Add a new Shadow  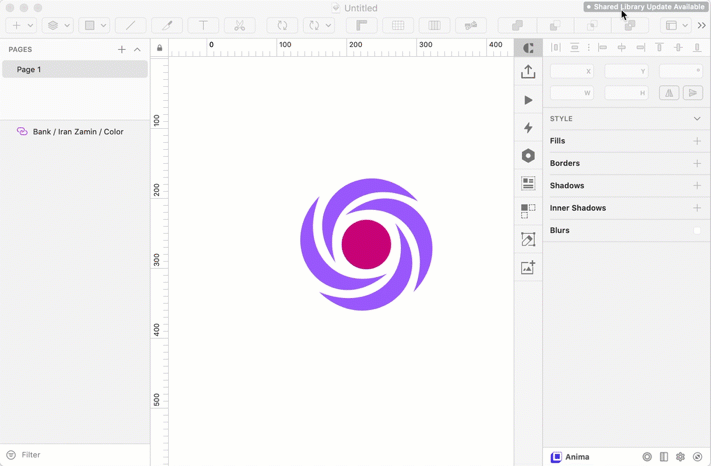point(697,185)
